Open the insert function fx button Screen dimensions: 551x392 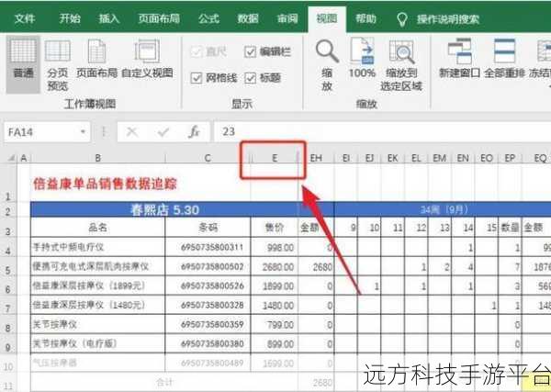point(194,132)
